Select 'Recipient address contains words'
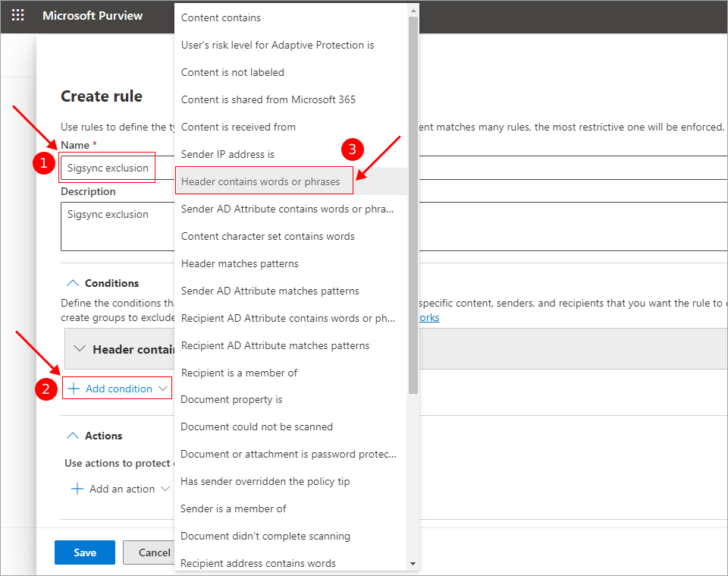 [291, 563]
